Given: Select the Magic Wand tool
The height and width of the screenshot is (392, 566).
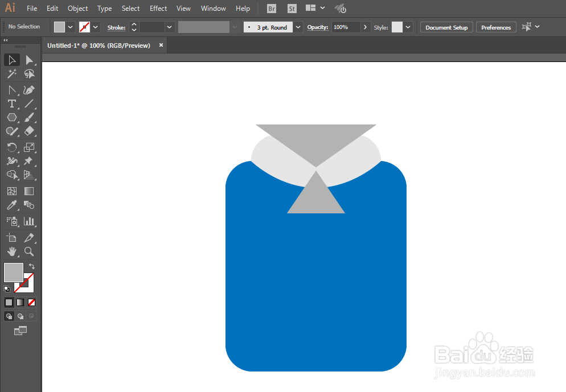Looking at the screenshot, I should 11,74.
